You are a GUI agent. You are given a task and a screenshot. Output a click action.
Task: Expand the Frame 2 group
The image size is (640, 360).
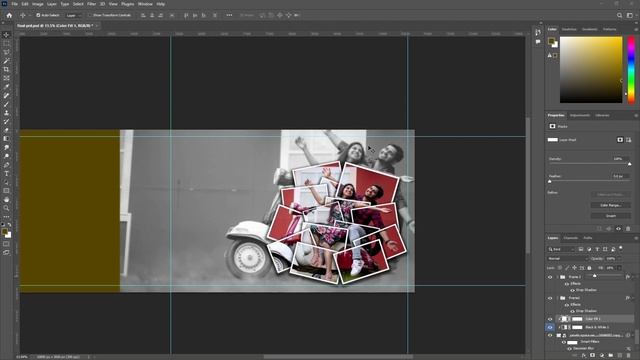pyautogui.click(x=558, y=277)
